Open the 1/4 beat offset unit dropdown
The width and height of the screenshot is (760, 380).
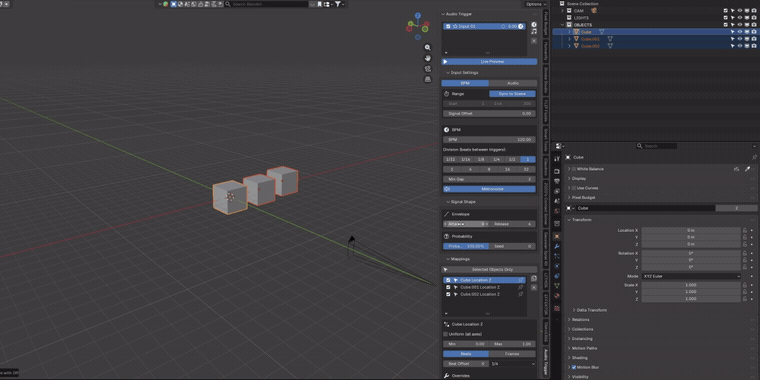(513, 364)
